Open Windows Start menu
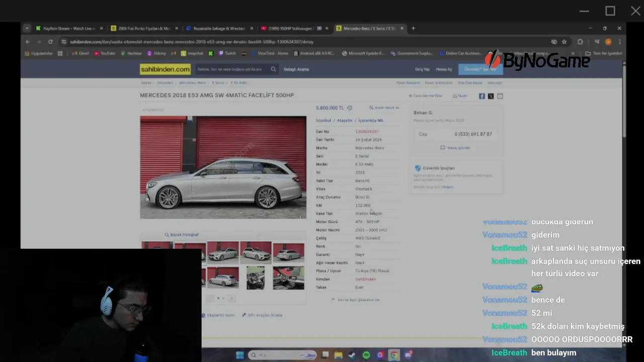This screenshot has width=644, height=362. point(240,355)
